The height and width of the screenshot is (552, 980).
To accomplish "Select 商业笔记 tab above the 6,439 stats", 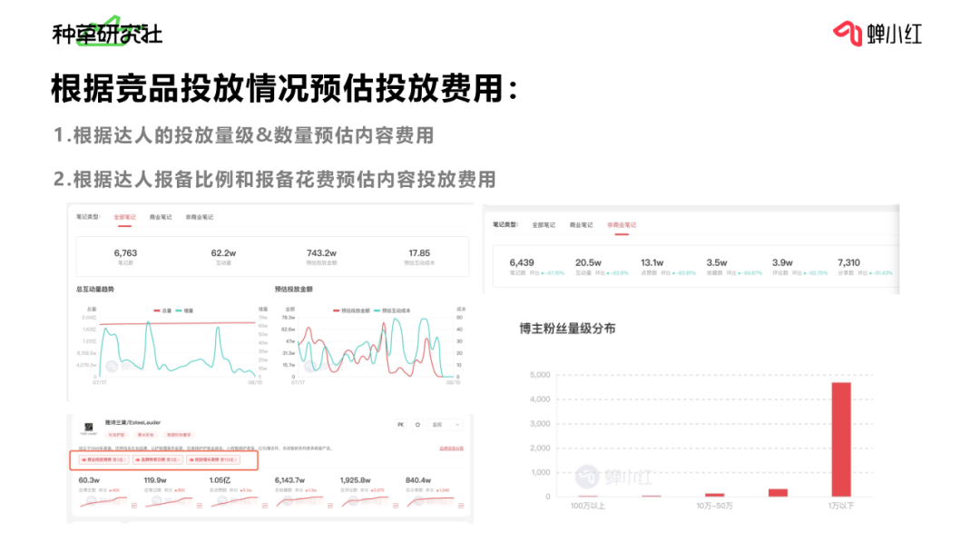I will click(582, 225).
